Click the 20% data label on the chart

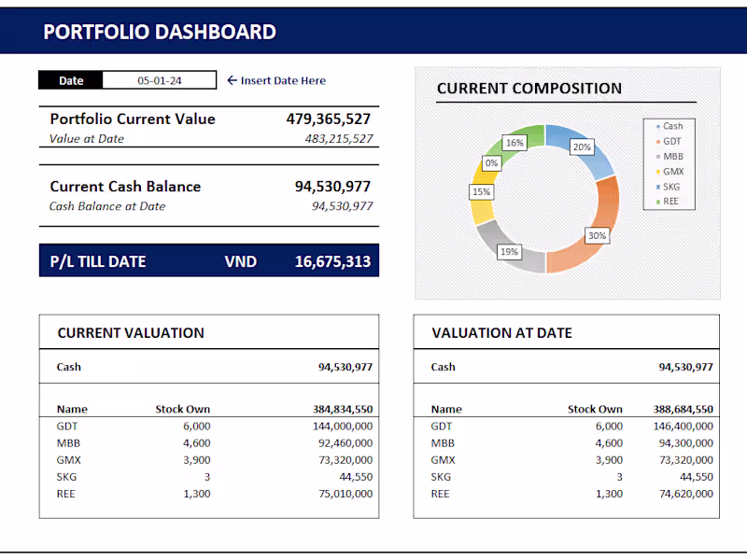[x=582, y=147]
